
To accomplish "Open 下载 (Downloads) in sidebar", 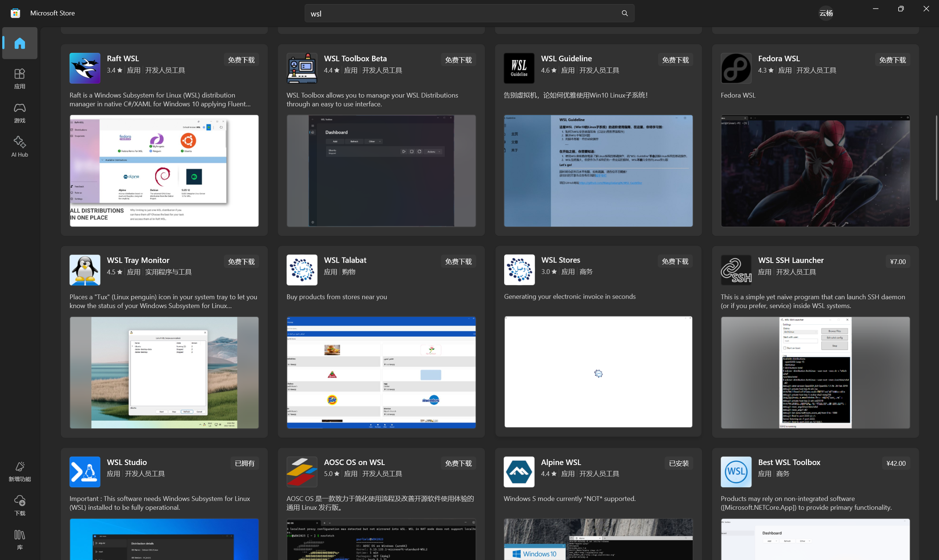I will coord(20,505).
